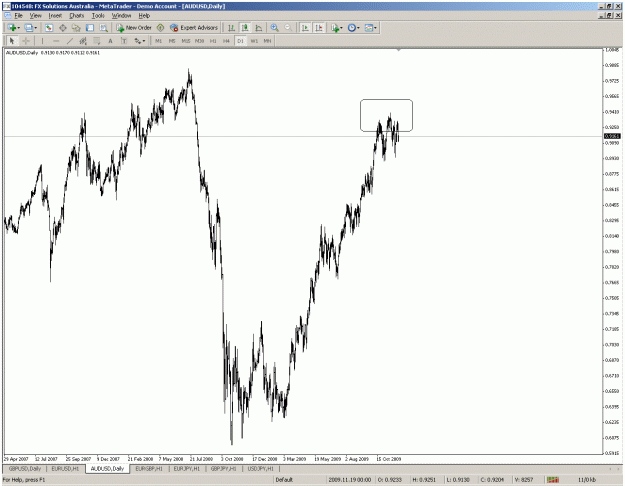
Task: Select the Trendline drawing tool
Action: (70, 41)
